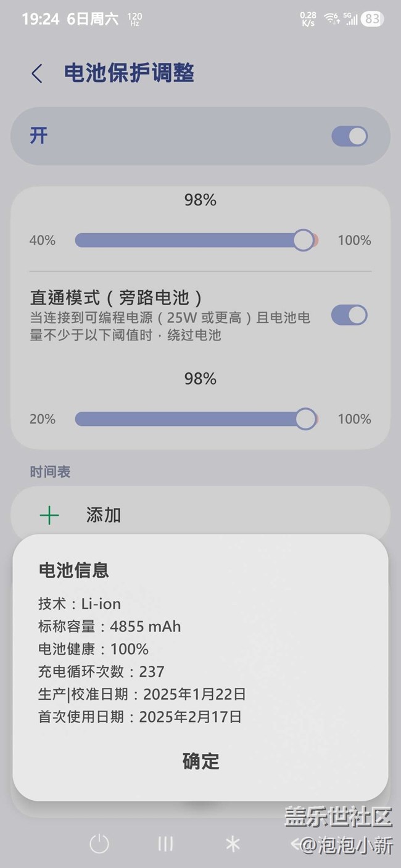Tap the asterisk icon in the bottom bar
The image size is (401, 868).
pyautogui.click(x=233, y=844)
